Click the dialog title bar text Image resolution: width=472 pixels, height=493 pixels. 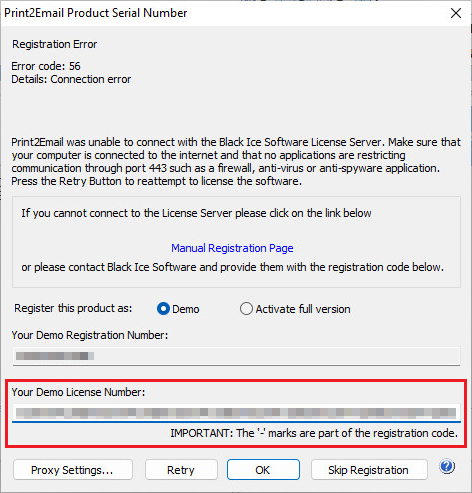[96, 13]
